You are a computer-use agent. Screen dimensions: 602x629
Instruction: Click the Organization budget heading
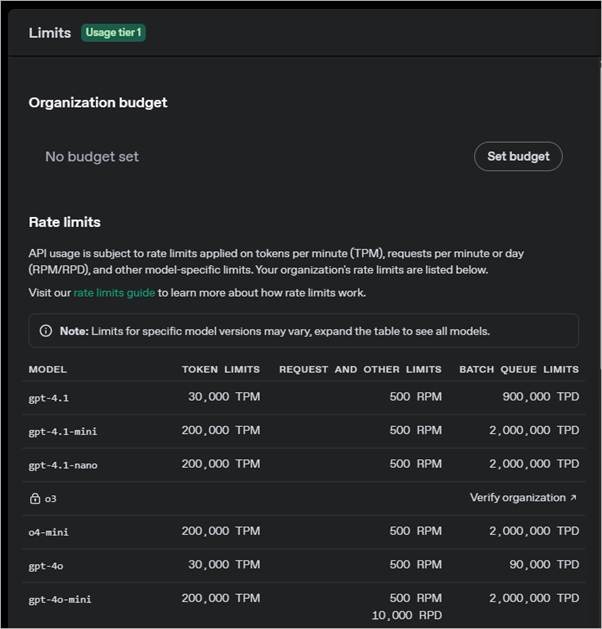[x=98, y=103]
